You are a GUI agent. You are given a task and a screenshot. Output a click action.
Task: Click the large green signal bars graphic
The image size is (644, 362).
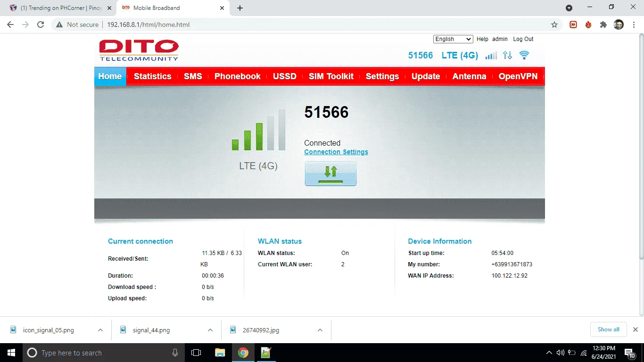click(258, 130)
